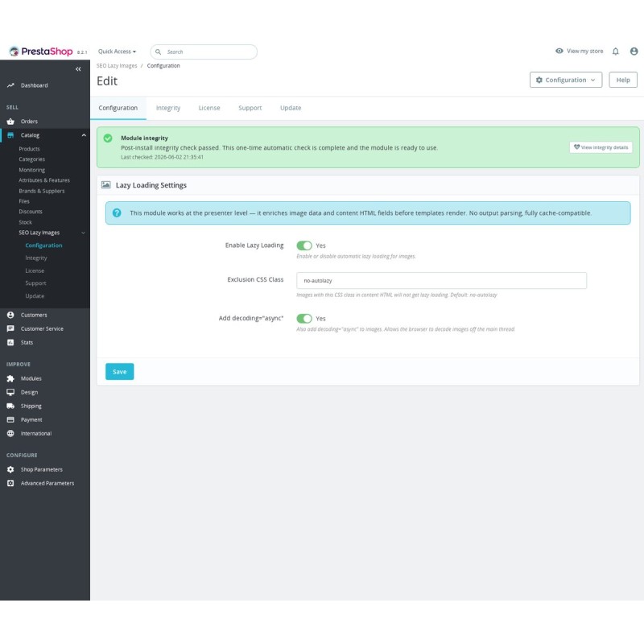Viewport: 644px width, 644px height.
Task: Switch to the Update tab
Action: pos(291,108)
